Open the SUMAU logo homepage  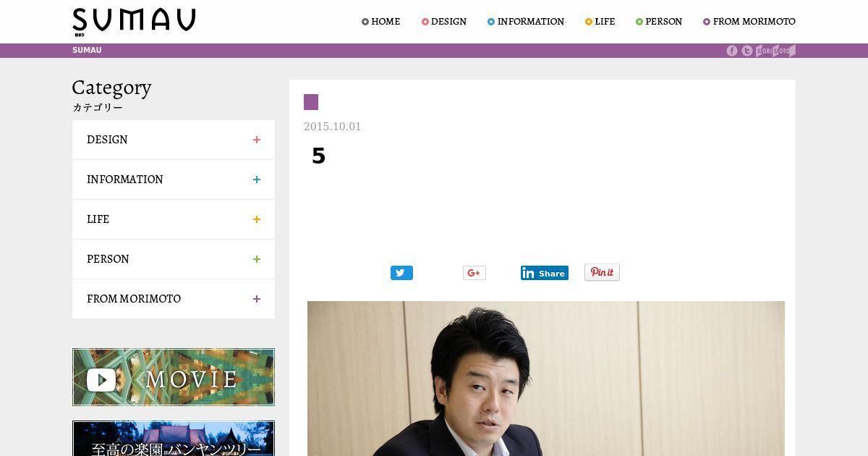[x=134, y=22]
